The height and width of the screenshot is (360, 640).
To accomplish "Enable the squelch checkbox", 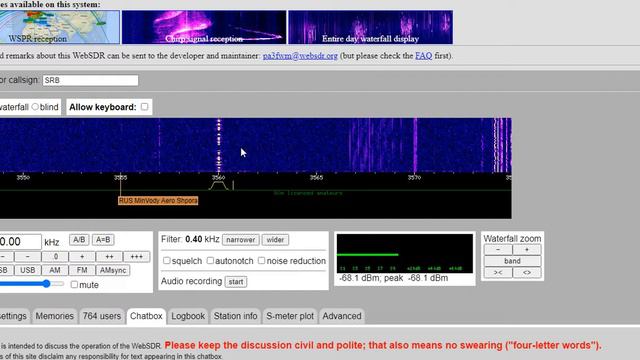I will 167,260.
